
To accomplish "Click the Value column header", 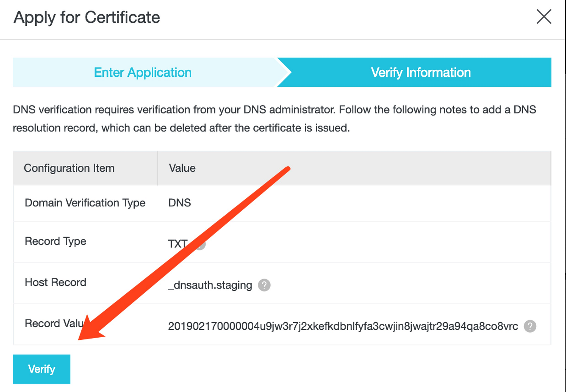I will (x=182, y=168).
